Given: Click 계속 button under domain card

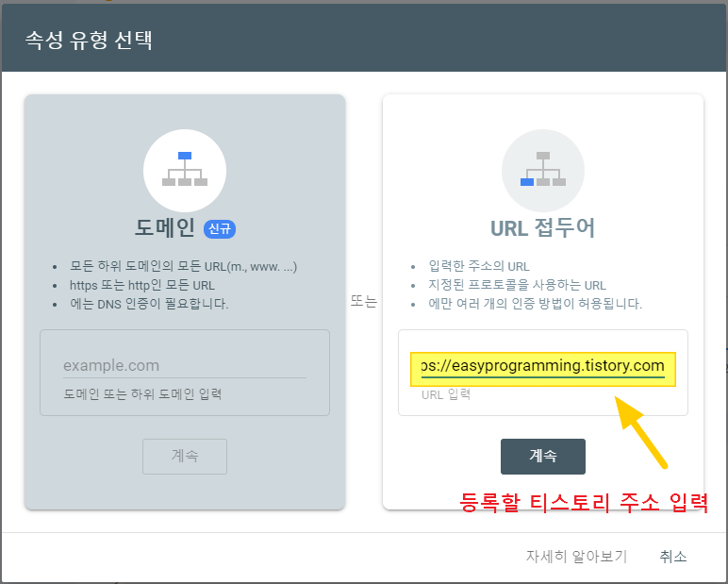Looking at the screenshot, I should coord(185,457).
